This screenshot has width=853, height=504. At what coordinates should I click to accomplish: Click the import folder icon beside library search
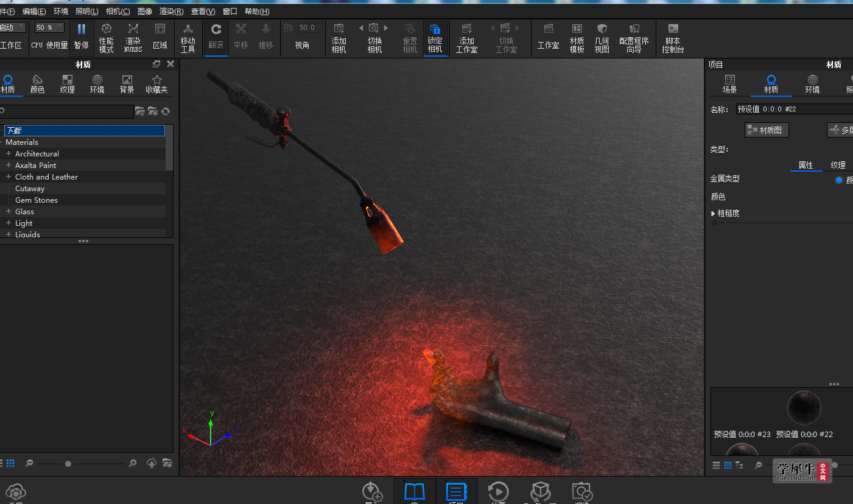tap(153, 111)
